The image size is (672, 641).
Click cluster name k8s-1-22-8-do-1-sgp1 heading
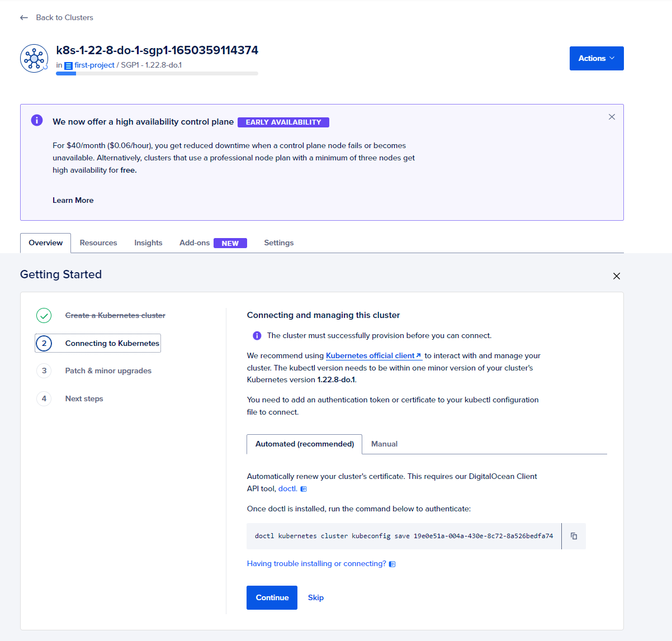pyautogui.click(x=157, y=50)
